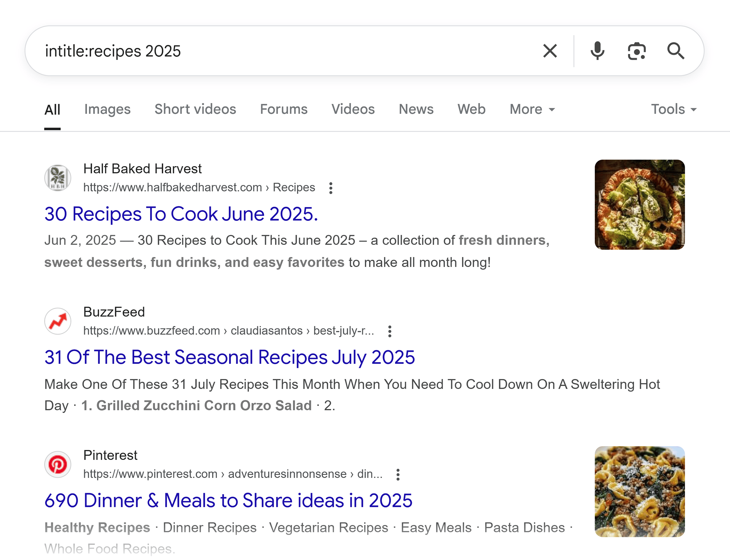The width and height of the screenshot is (730, 560).
Task: Open 30 Recipes To Cook June 2025 link
Action: click(x=181, y=214)
